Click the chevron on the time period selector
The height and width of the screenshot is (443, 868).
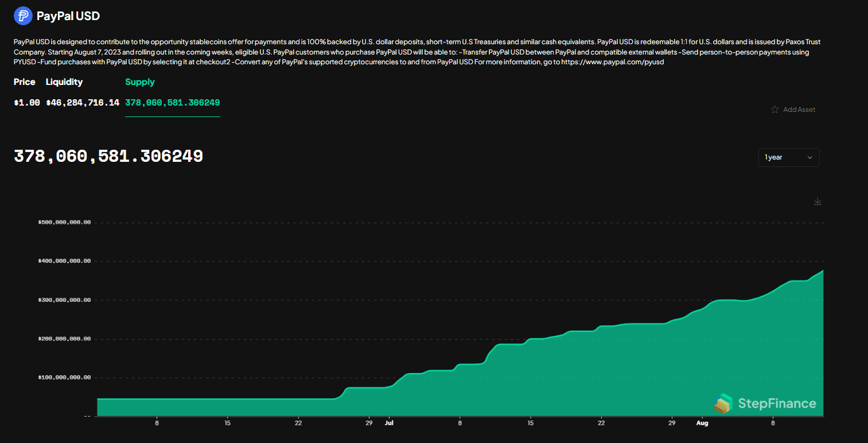tap(810, 157)
